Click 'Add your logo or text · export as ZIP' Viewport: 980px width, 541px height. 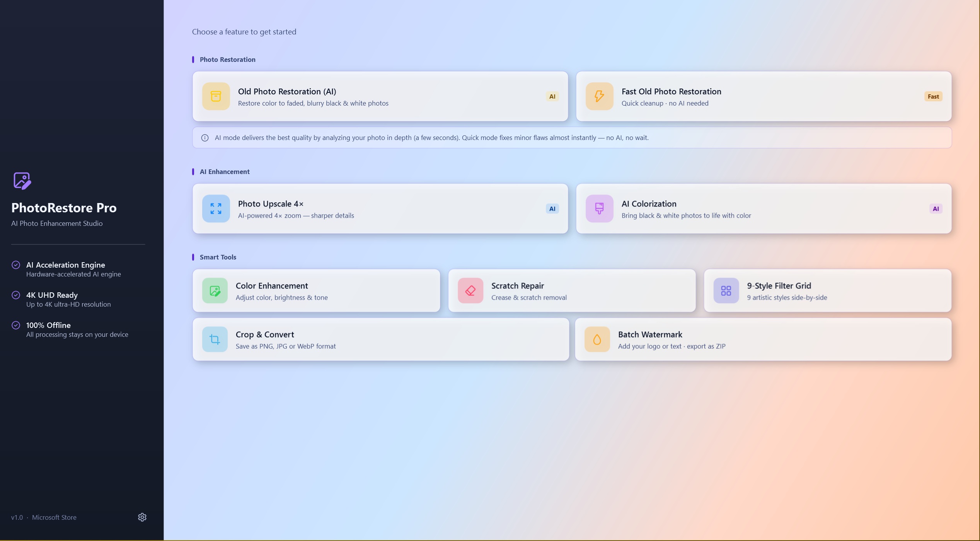(x=672, y=346)
